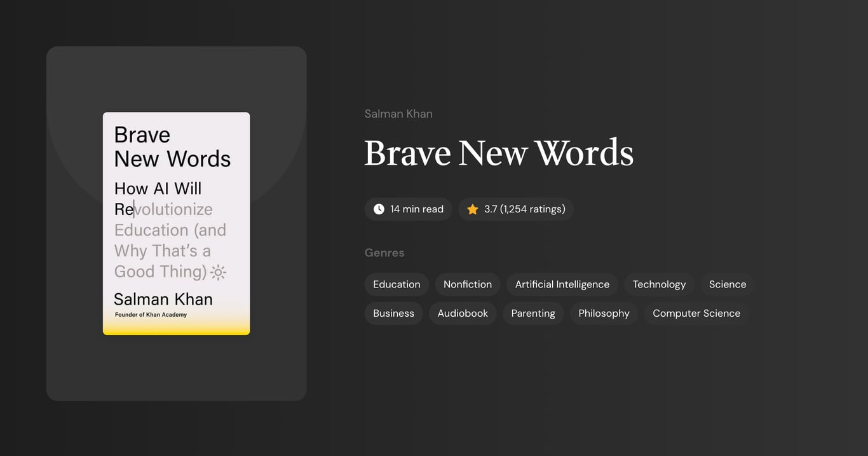Click the 14 min read pill
This screenshot has width=868, height=456.
click(408, 209)
